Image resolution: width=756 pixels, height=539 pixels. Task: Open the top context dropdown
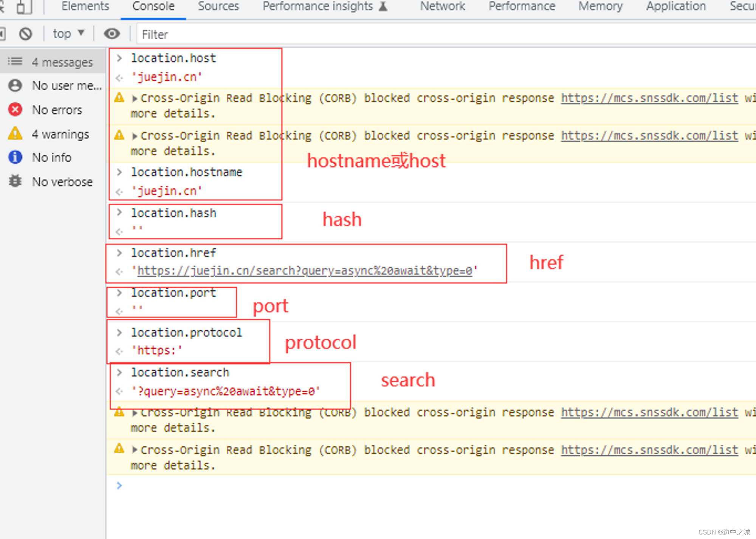[68, 34]
